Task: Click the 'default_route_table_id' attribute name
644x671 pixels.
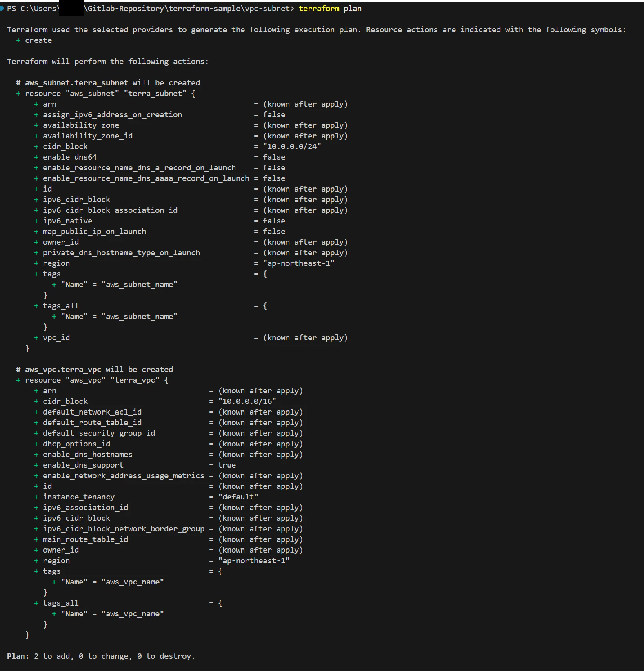Action: (x=92, y=423)
